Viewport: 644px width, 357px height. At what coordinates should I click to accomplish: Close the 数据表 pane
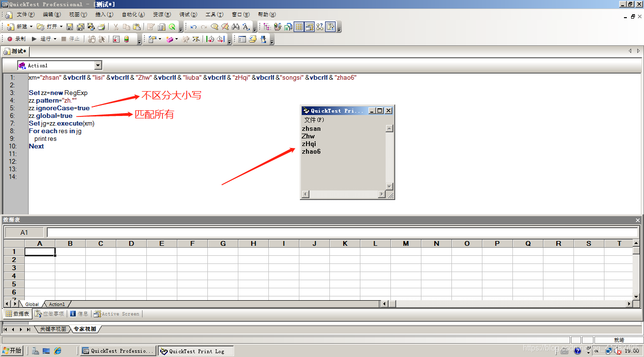[x=638, y=220]
